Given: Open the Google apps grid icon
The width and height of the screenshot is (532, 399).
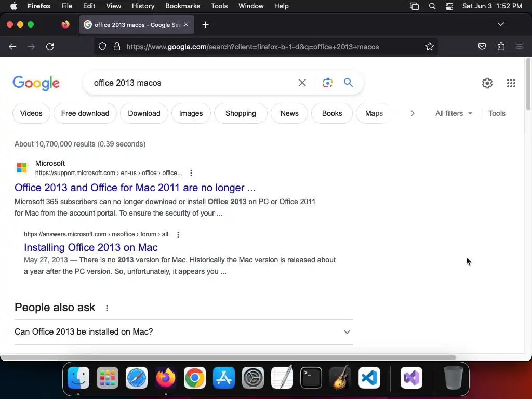Looking at the screenshot, I should coord(511,83).
